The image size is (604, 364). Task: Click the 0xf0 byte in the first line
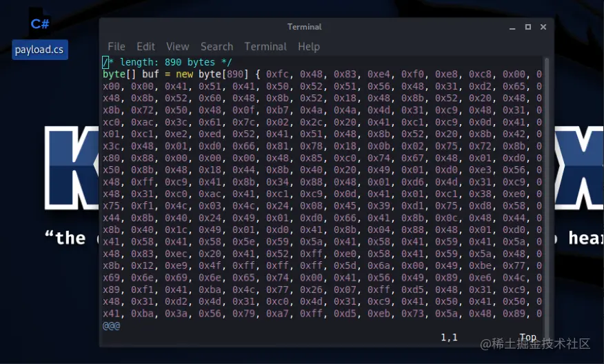coord(412,74)
